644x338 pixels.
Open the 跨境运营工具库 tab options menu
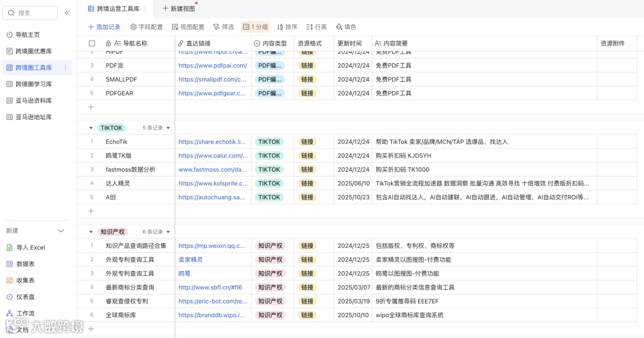[x=145, y=8]
